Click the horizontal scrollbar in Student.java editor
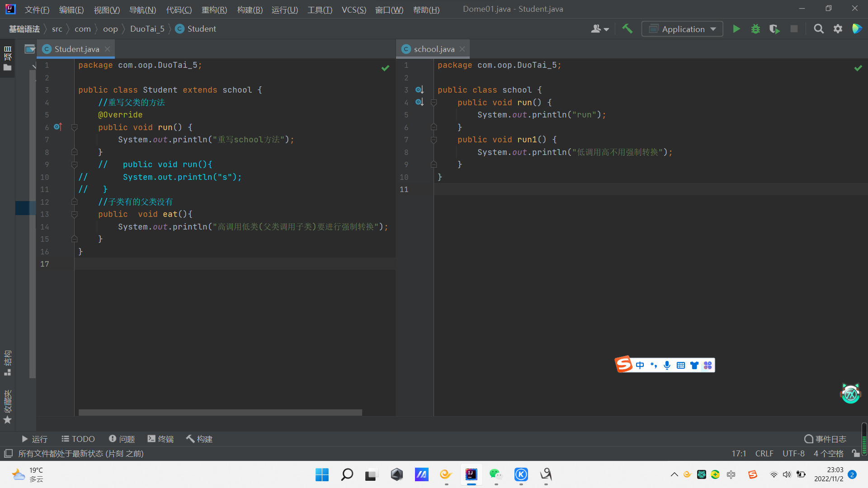 220,412
